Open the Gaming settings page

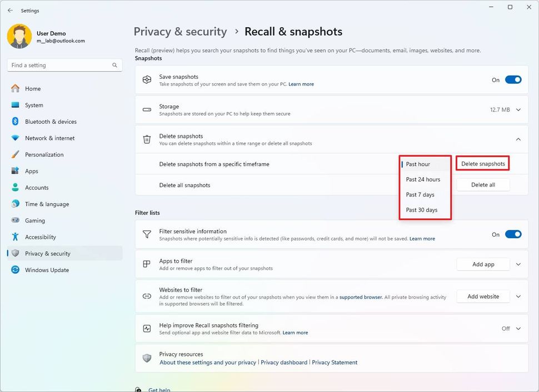click(34, 220)
